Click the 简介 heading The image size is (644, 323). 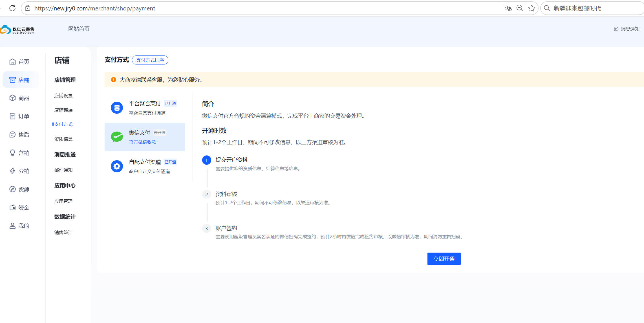tap(208, 104)
